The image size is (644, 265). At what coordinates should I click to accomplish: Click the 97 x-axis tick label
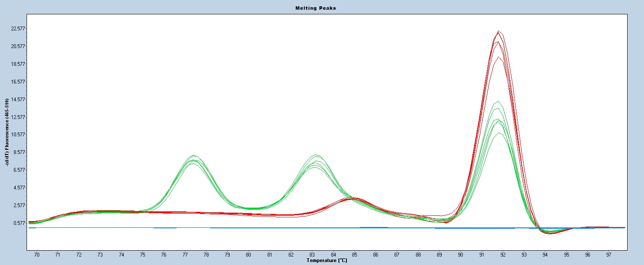click(609, 255)
